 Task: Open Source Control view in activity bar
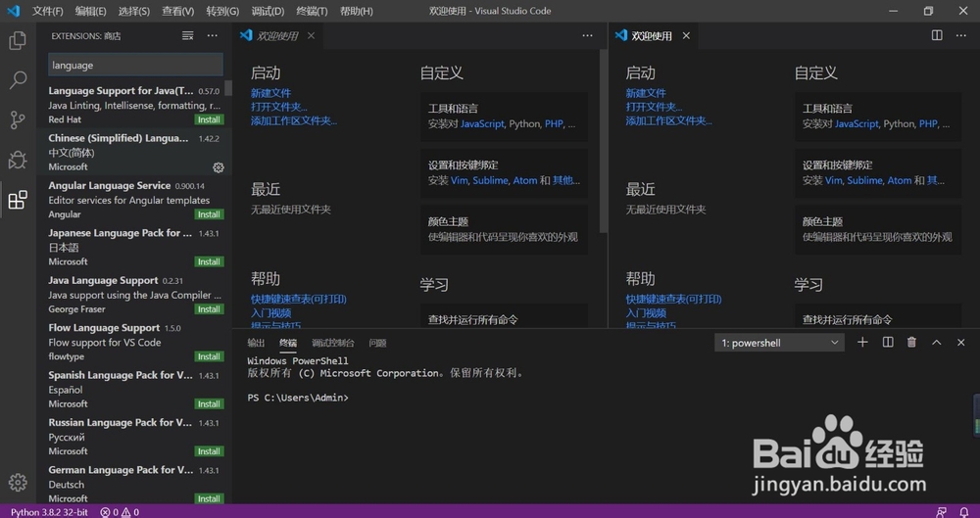18,120
